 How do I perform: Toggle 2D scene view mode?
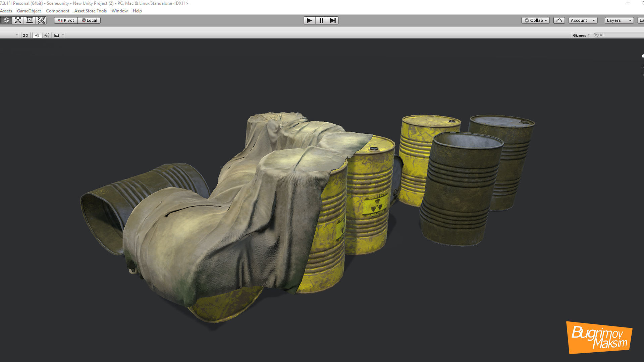click(25, 35)
